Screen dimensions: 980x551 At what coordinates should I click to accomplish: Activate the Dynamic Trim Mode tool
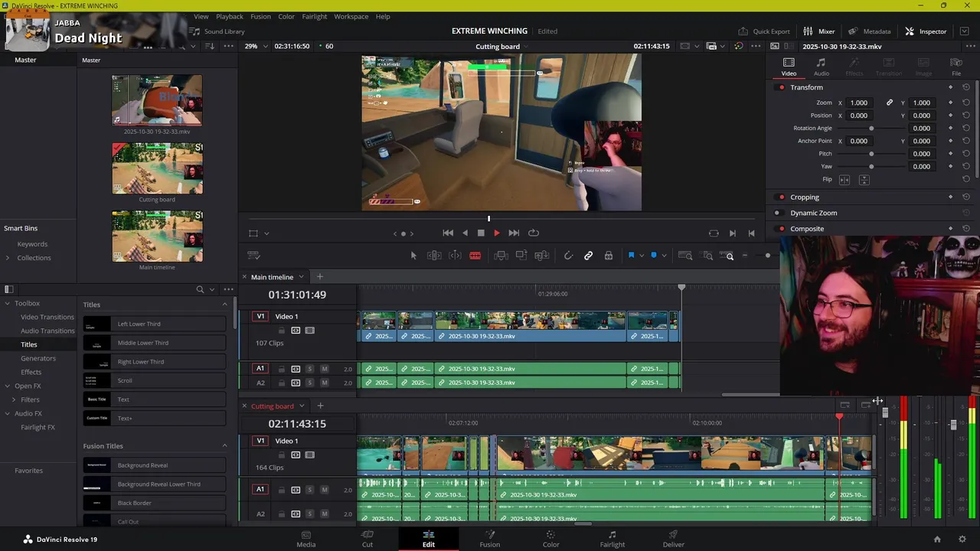[x=455, y=256]
